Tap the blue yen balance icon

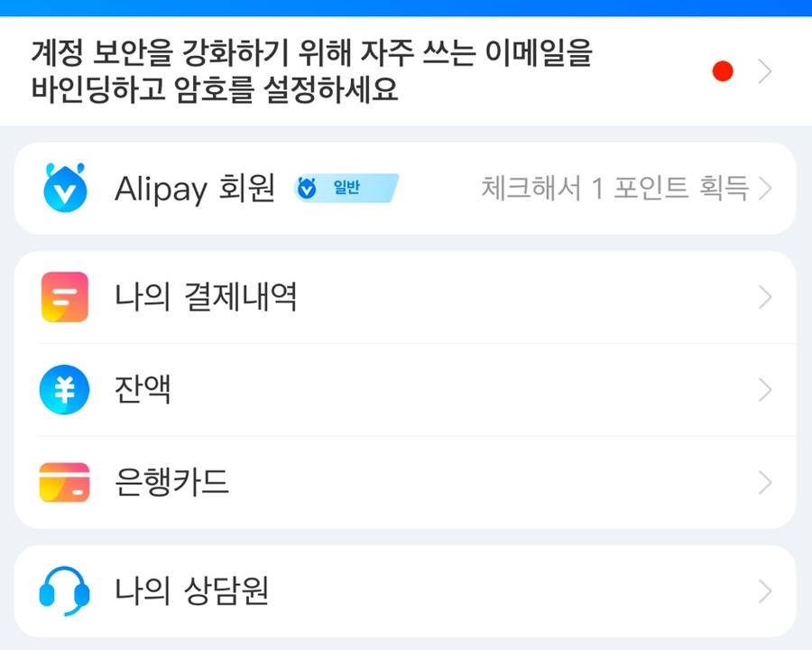65,390
